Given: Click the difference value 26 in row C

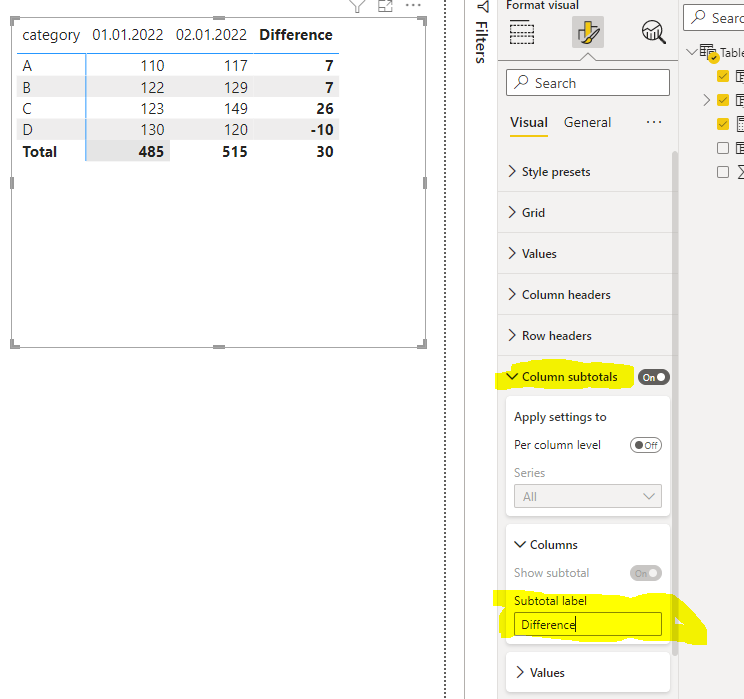Looking at the screenshot, I should click(x=325, y=109).
